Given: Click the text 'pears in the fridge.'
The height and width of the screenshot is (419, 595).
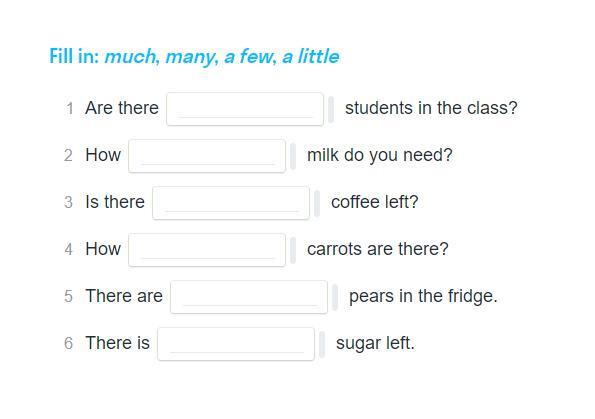Looking at the screenshot, I should click(x=423, y=296).
